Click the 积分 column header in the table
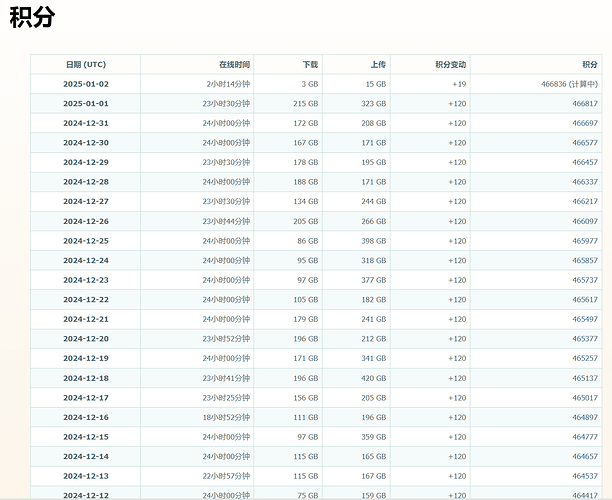 (x=590, y=64)
